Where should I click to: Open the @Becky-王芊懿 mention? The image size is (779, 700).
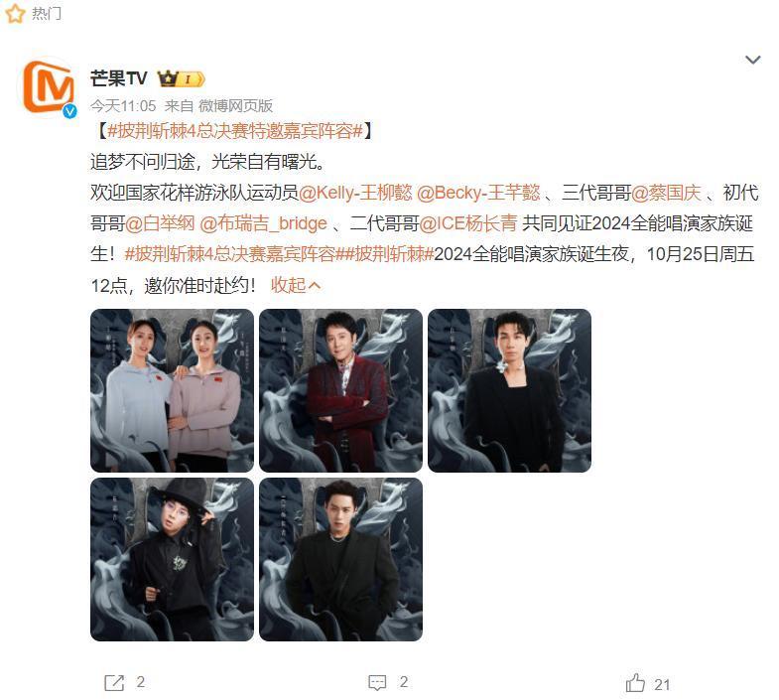click(x=478, y=193)
